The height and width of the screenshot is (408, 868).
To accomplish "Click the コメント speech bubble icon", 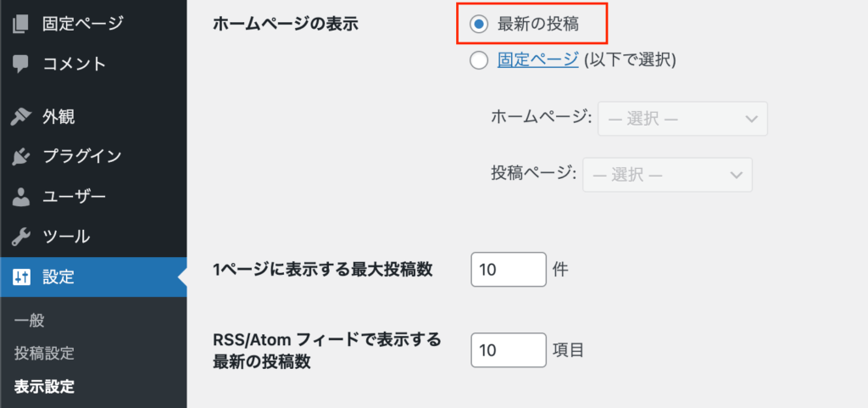I will tap(22, 64).
